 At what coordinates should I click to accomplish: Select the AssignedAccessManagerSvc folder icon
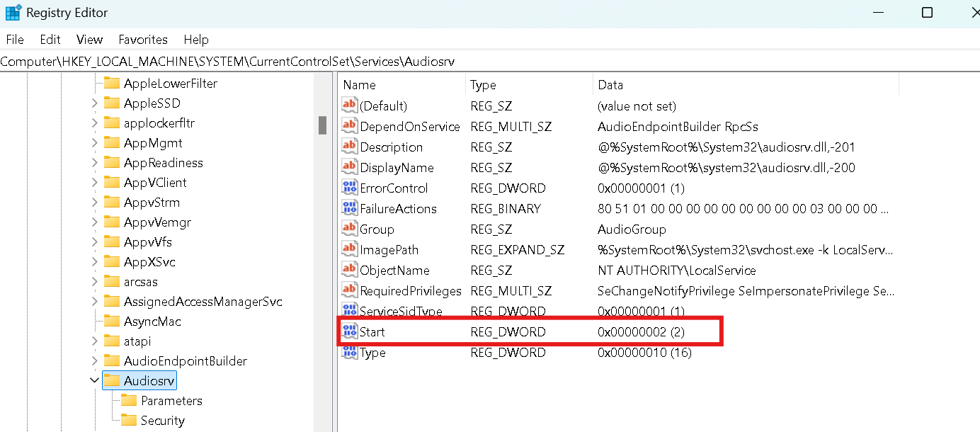[112, 301]
